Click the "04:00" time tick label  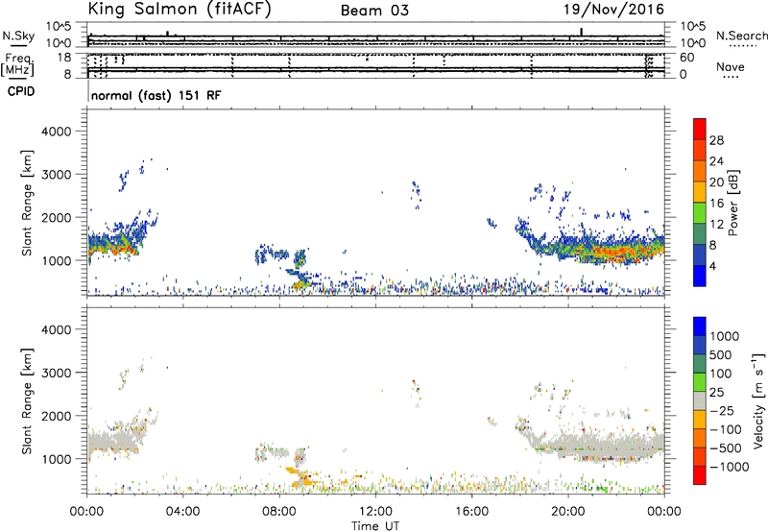(182, 512)
